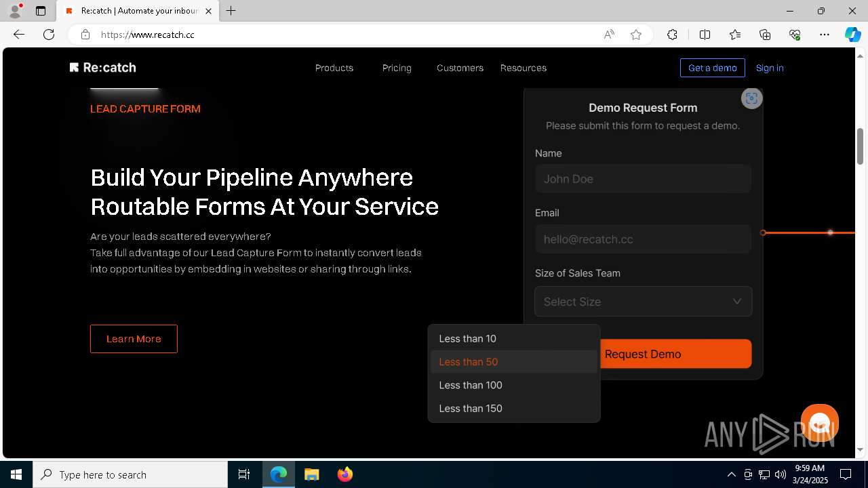Open Collections icon
Screen dimensions: 868x488
(x=765, y=35)
